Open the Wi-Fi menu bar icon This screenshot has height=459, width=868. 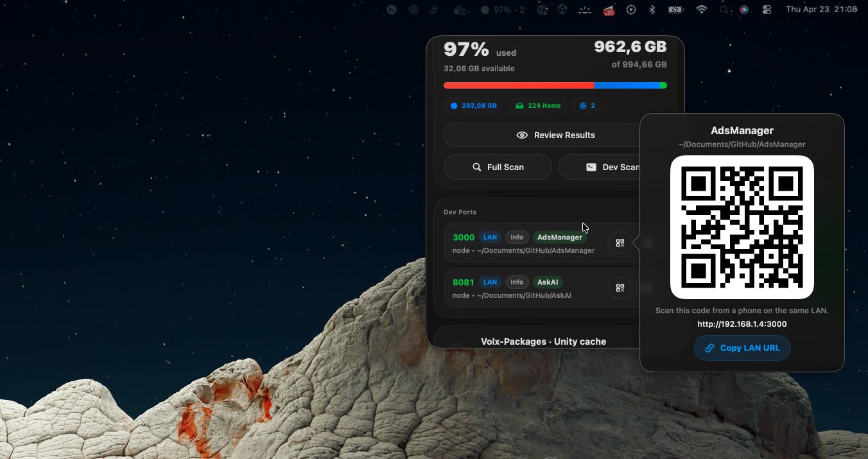[702, 10]
